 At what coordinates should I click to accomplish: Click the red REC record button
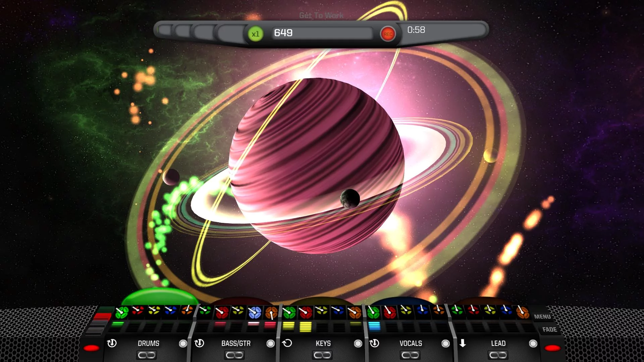point(388,34)
